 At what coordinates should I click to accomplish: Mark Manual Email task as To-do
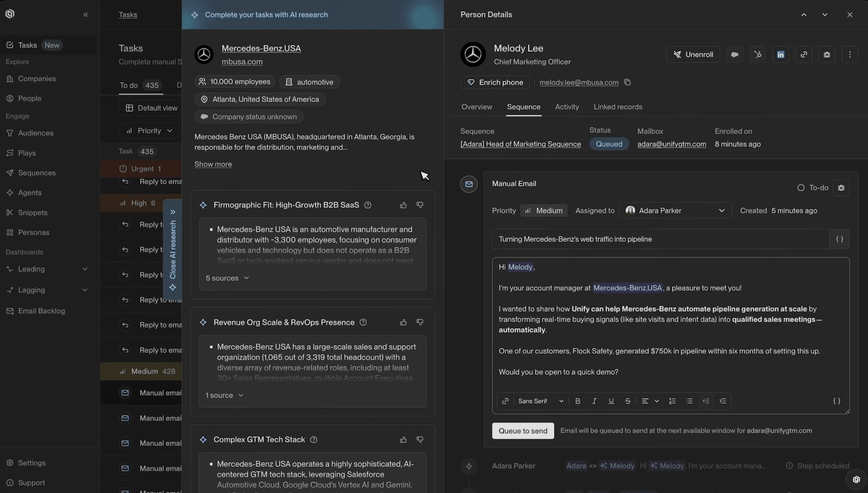click(813, 188)
